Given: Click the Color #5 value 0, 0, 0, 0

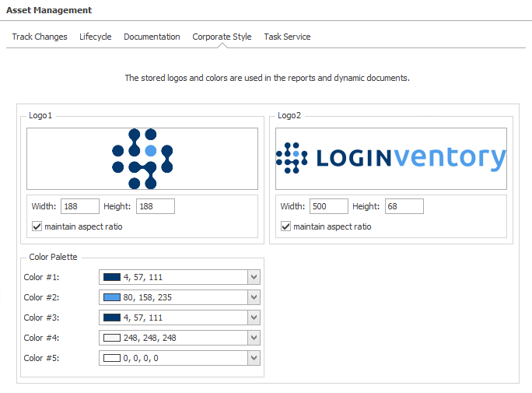Looking at the screenshot, I should (141, 359).
